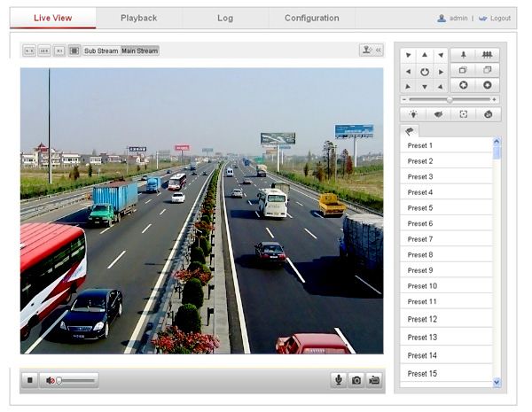Open the Preset flag tab

tap(410, 131)
